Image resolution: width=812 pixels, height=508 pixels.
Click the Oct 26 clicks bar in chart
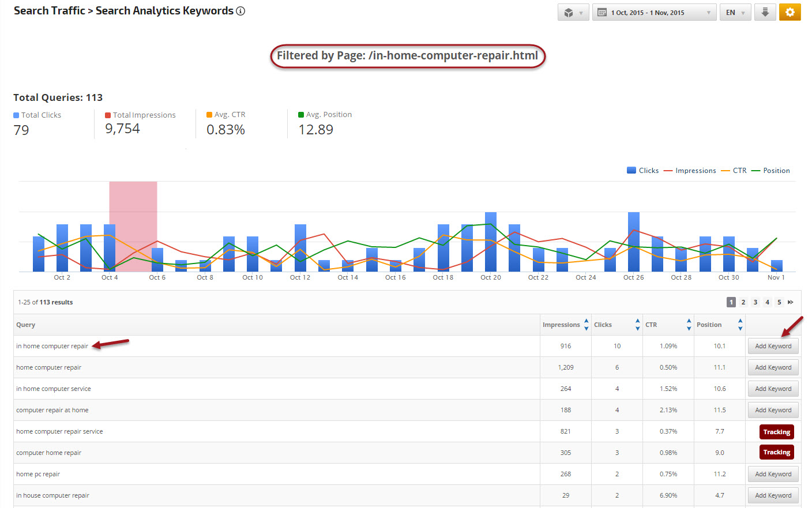pos(633,242)
